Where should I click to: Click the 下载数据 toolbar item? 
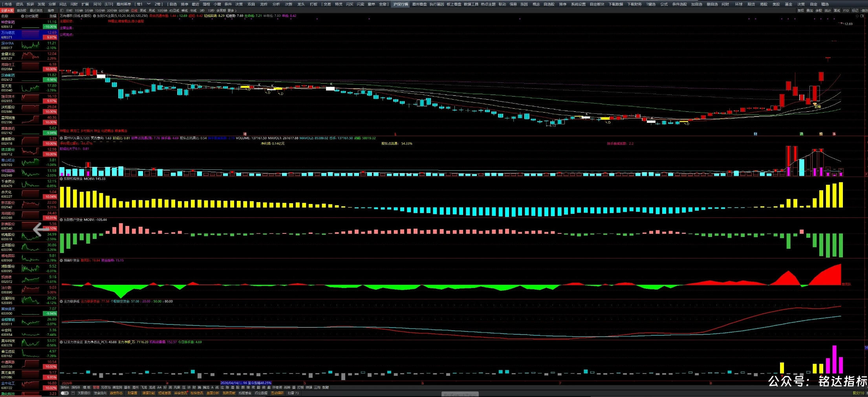pyautogui.click(x=616, y=4)
